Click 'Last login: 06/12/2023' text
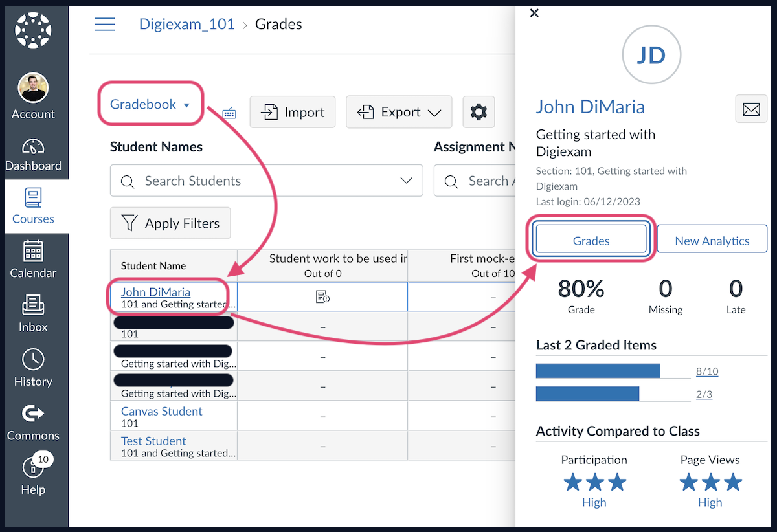The width and height of the screenshot is (777, 532). (588, 201)
